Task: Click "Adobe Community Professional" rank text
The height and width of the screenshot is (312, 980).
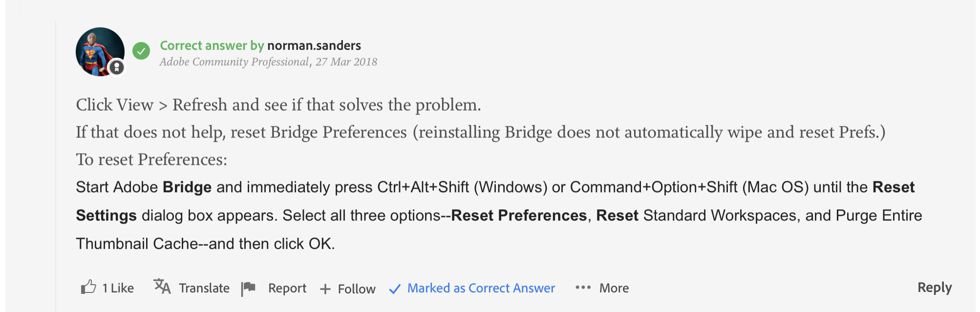Action: click(x=234, y=62)
